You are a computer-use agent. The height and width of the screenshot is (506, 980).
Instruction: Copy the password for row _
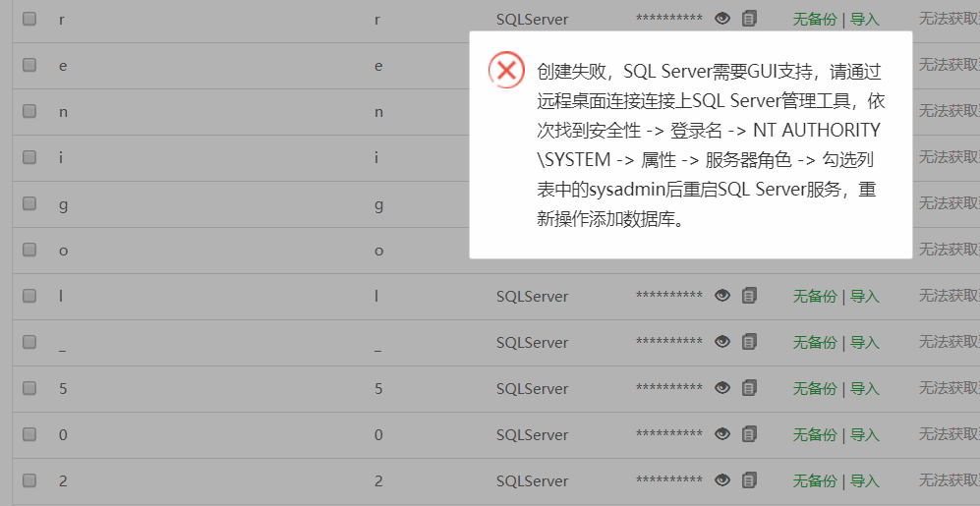tap(749, 342)
